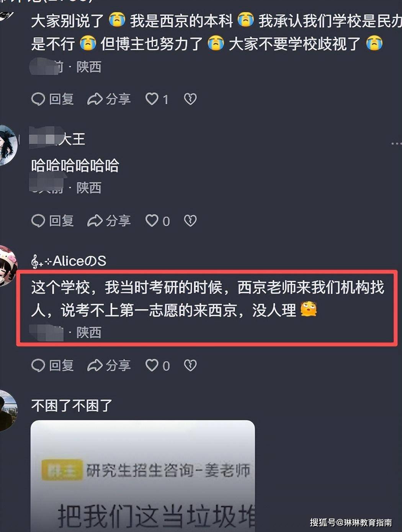Open the 研究生招生咨询 image in comment
402x532 pixels.
point(143,476)
